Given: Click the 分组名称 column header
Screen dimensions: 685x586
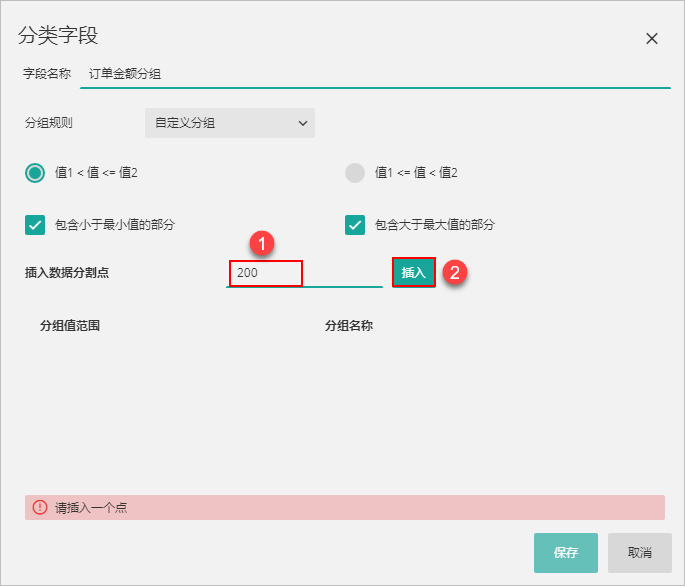Looking at the screenshot, I should click(x=349, y=326).
